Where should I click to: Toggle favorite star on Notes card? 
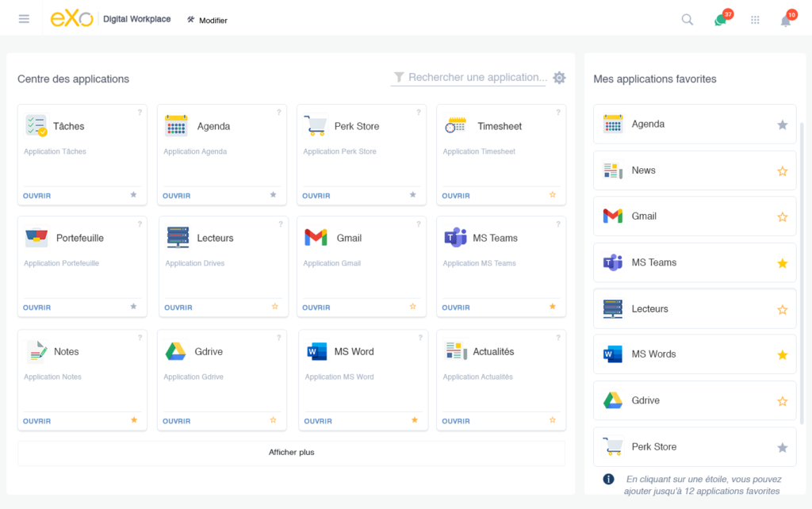point(133,420)
